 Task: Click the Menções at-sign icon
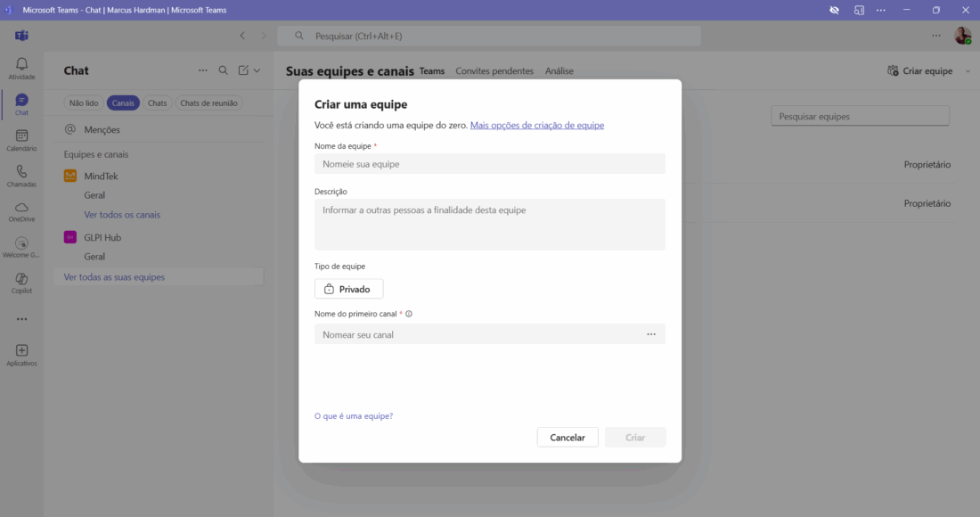click(x=70, y=129)
